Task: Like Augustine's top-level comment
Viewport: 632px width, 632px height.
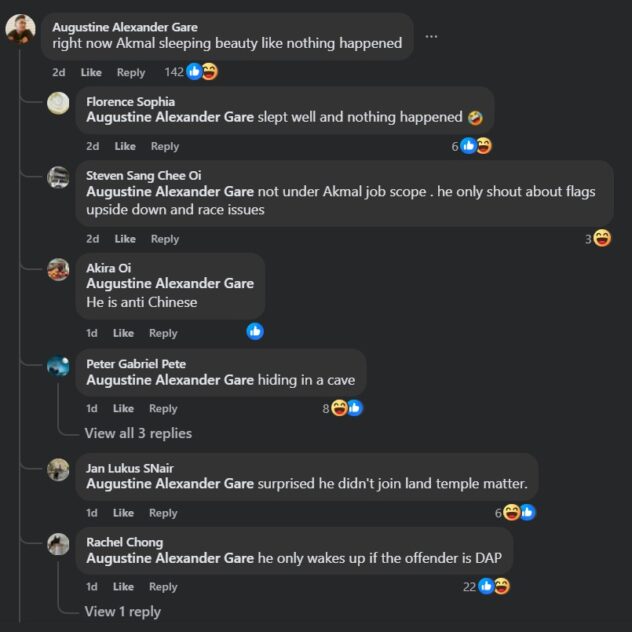Action: click(91, 72)
